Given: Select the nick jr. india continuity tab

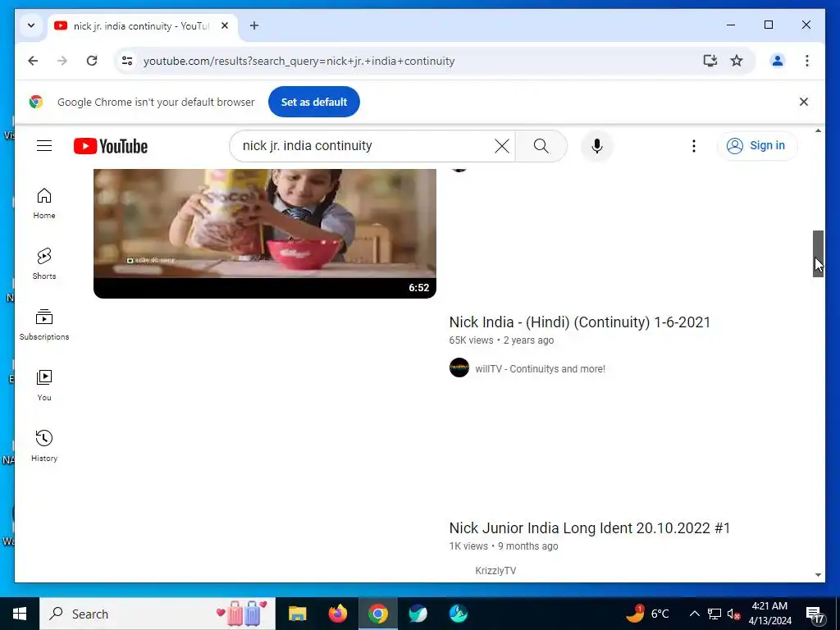Looking at the screenshot, I should click(x=142, y=25).
